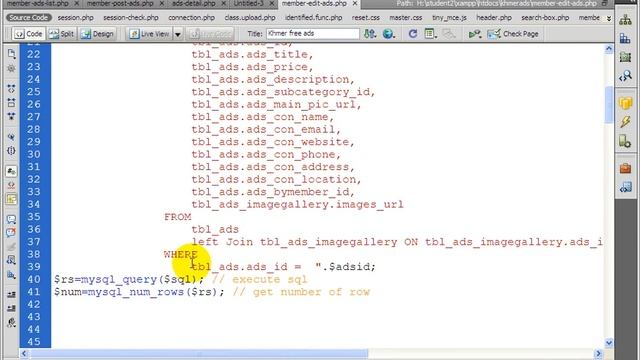640x360 pixels.
Task: Open the filmstrip image panel icon
Action: [625, 57]
